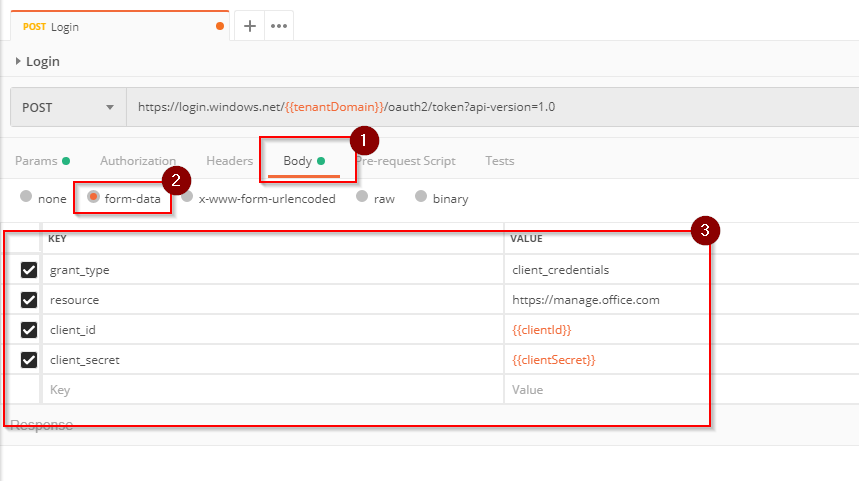Screen dimensions: 859x481
Task: Uncheck the client_secret row checkbox
Action: (x=29, y=360)
